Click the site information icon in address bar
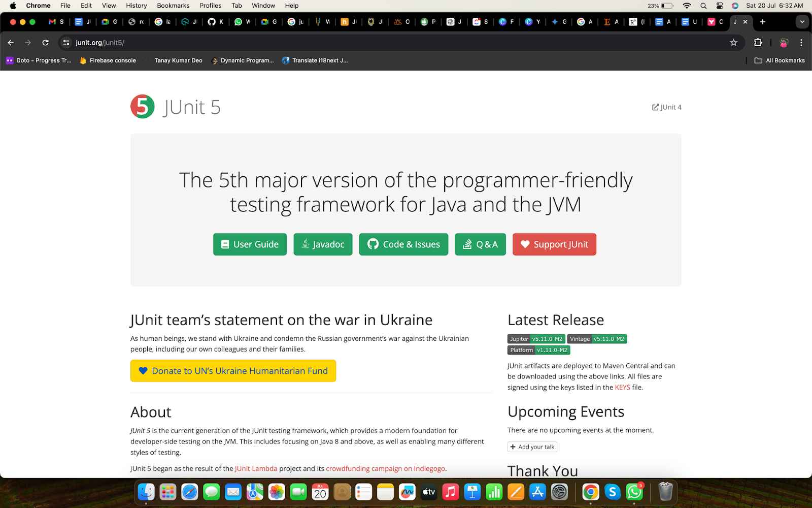This screenshot has width=812, height=508. [66, 43]
